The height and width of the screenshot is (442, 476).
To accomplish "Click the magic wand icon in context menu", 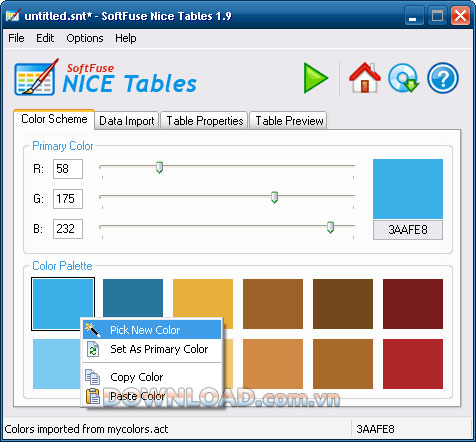I will 92,330.
